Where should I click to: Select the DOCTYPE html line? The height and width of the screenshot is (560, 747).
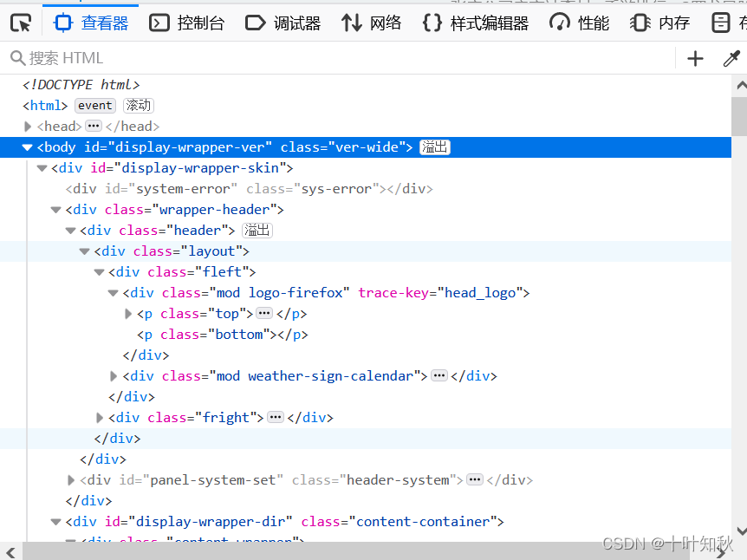(81, 85)
